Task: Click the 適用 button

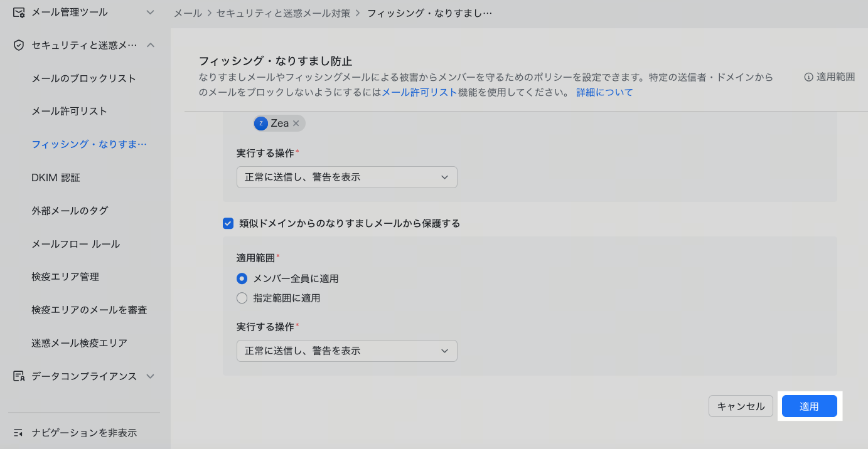Action: (809, 406)
